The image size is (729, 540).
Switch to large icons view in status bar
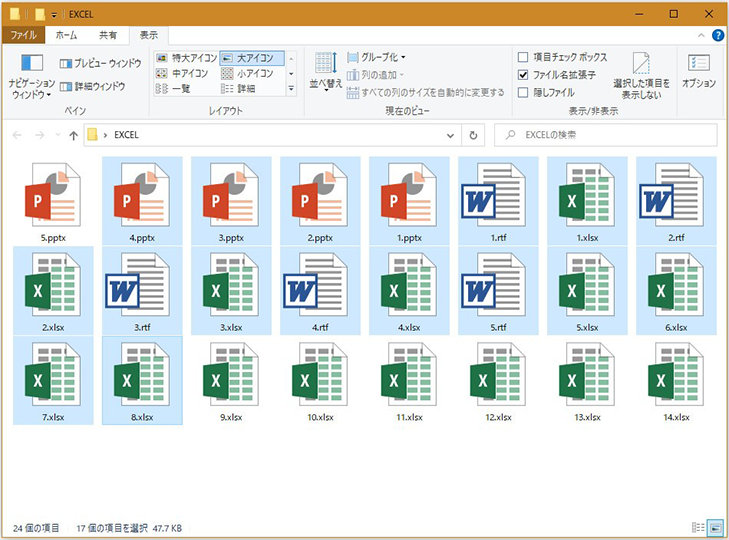click(x=715, y=527)
